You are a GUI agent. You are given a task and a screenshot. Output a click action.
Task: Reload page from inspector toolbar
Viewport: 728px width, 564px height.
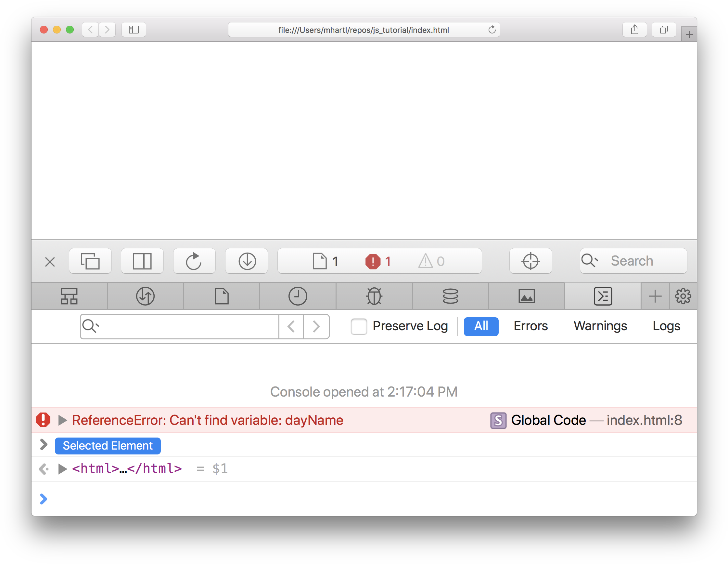194,261
